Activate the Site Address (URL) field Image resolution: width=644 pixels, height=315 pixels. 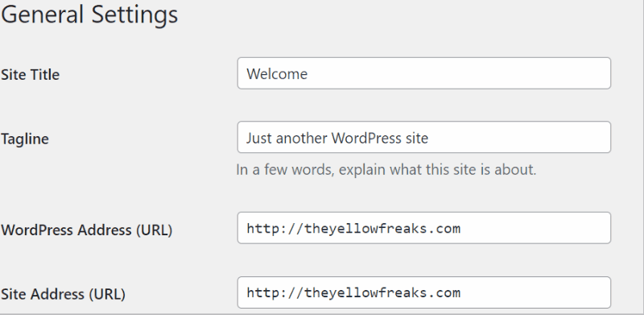424,292
